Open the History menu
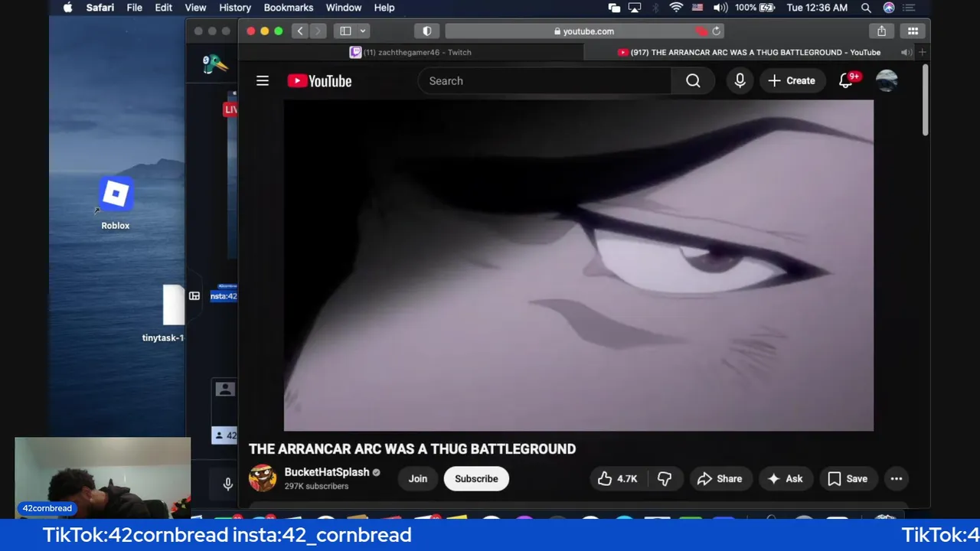Screen dimensions: 980x551 235,8
